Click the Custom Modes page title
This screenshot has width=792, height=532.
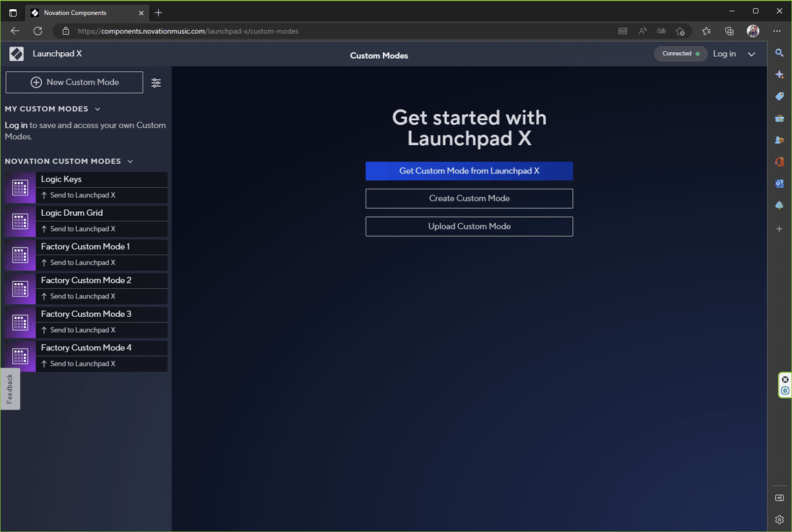tap(379, 55)
